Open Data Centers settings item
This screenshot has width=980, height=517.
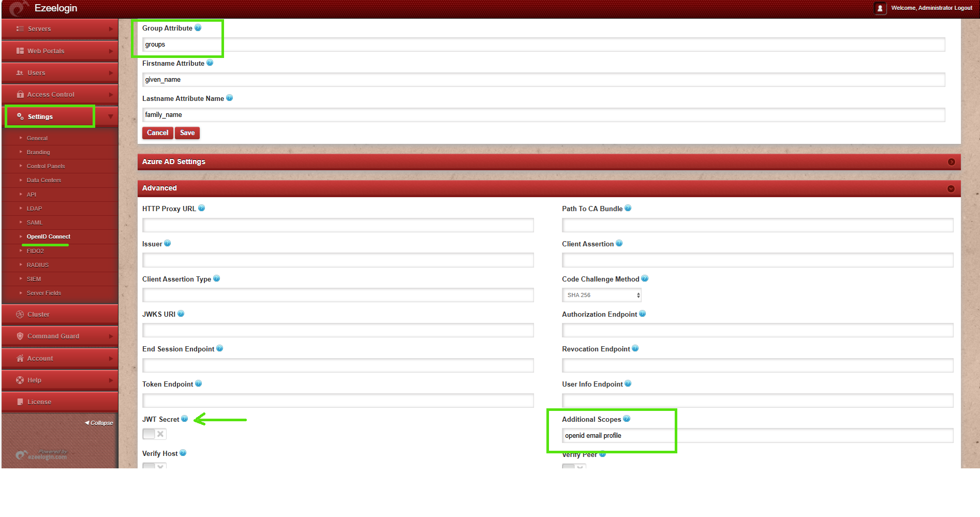point(44,180)
